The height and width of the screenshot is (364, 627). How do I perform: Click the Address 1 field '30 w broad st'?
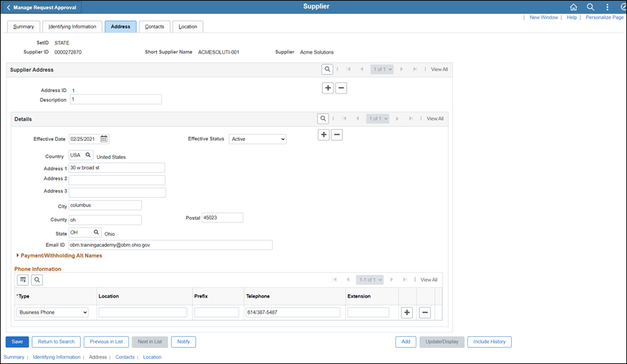click(x=116, y=167)
